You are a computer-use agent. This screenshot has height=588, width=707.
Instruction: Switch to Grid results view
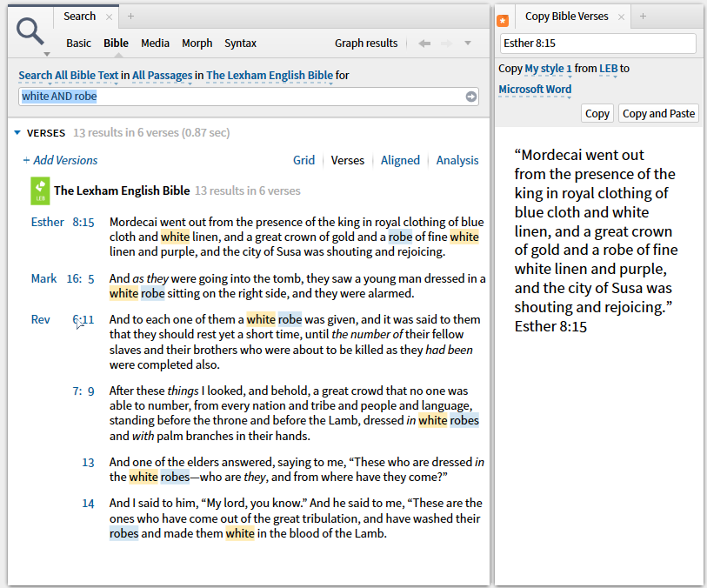(303, 160)
